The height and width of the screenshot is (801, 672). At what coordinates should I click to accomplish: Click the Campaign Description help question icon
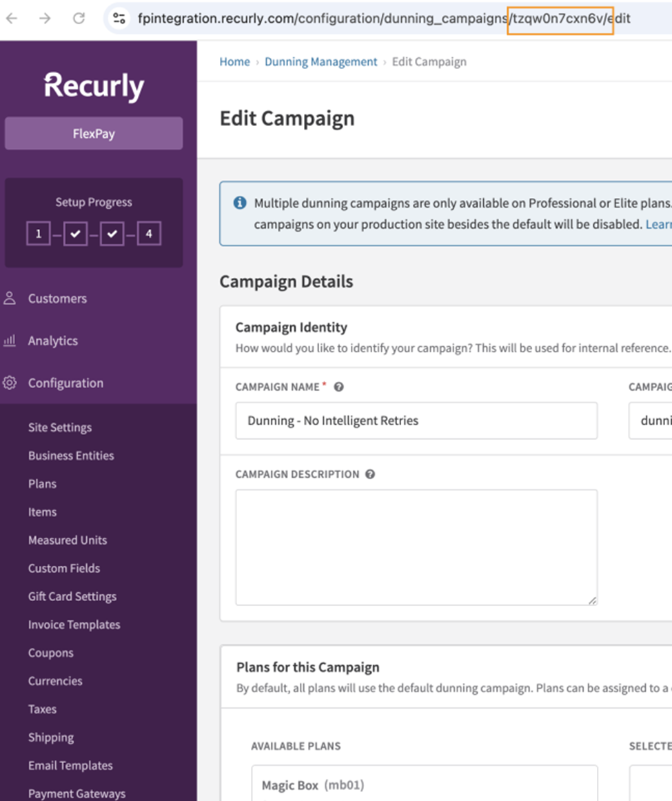370,474
